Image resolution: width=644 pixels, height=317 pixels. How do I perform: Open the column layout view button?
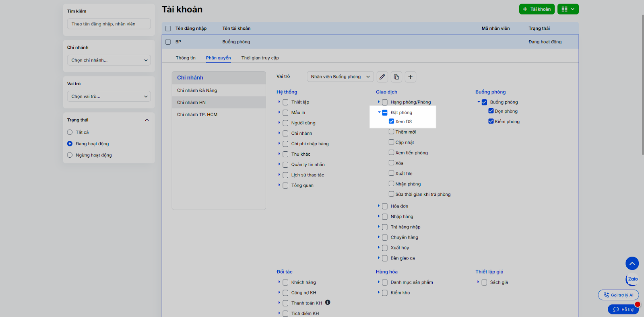click(568, 9)
